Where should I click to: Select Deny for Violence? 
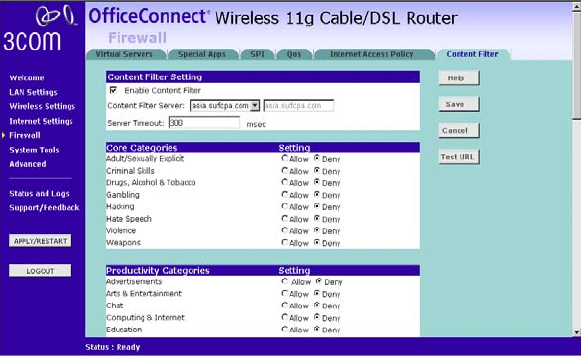pyautogui.click(x=317, y=230)
